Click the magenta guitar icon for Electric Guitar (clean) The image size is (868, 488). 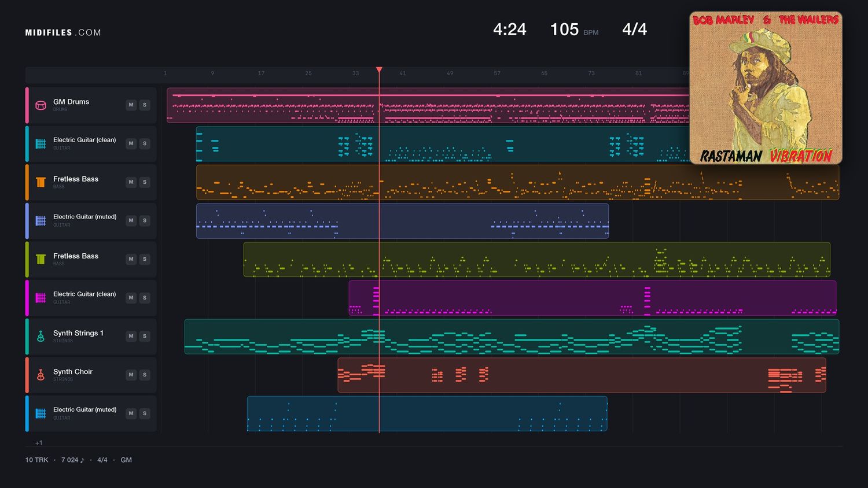41,298
